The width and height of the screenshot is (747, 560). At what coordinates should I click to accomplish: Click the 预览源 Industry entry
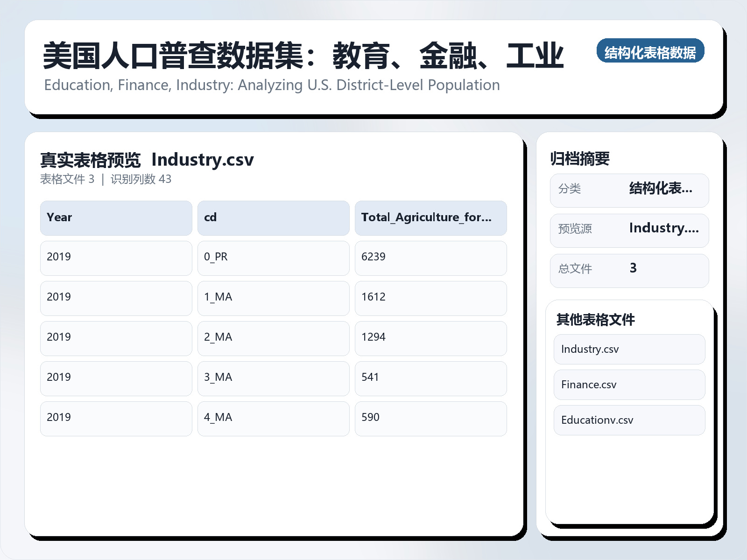tap(629, 230)
